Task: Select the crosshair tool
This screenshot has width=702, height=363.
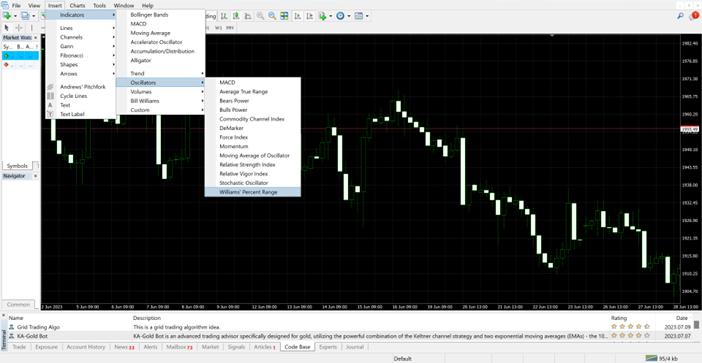Action: point(19,28)
